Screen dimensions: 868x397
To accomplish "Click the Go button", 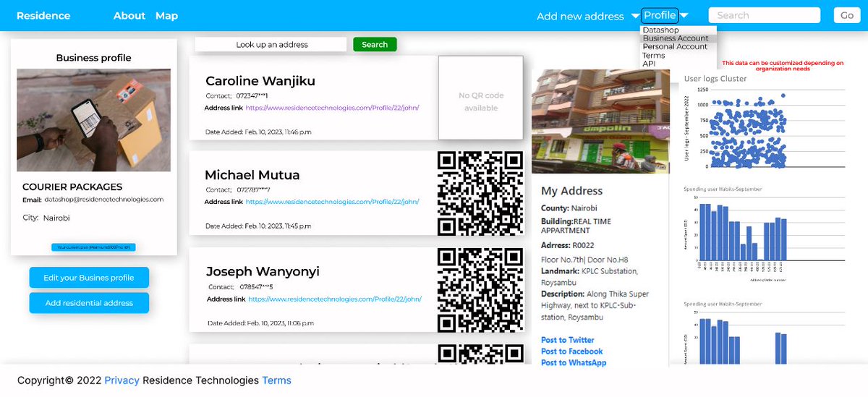I will pos(847,15).
